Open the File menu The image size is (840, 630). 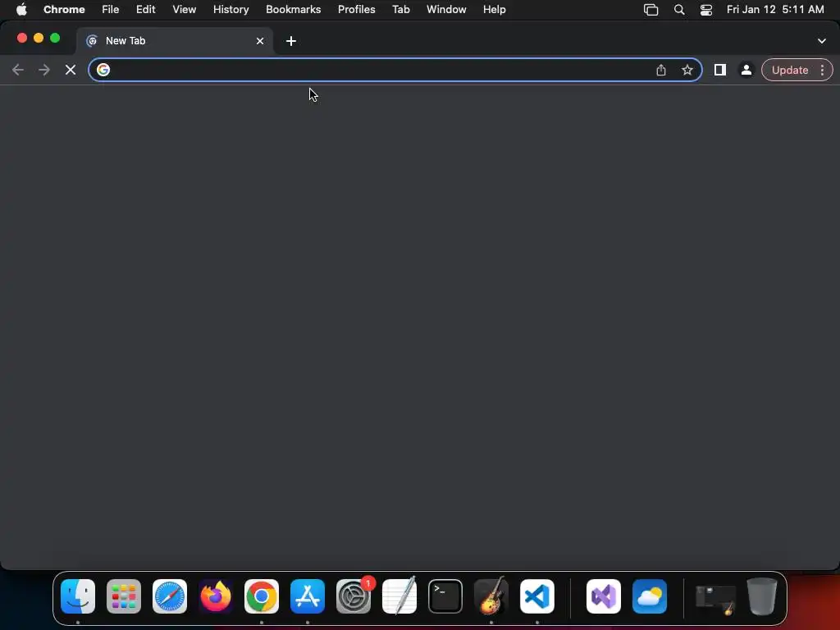(111, 10)
